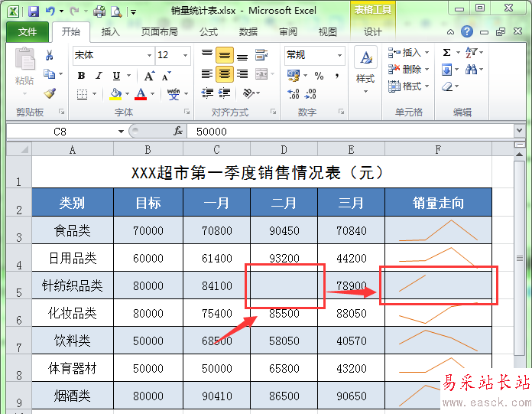
Task: Open font size dropdown 12
Action: coord(185,55)
